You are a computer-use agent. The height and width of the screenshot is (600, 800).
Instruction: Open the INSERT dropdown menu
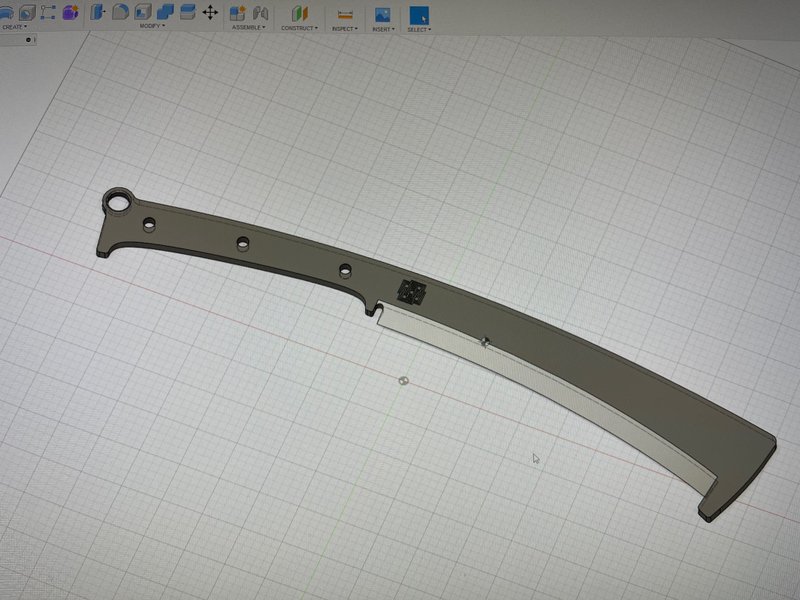click(x=383, y=29)
